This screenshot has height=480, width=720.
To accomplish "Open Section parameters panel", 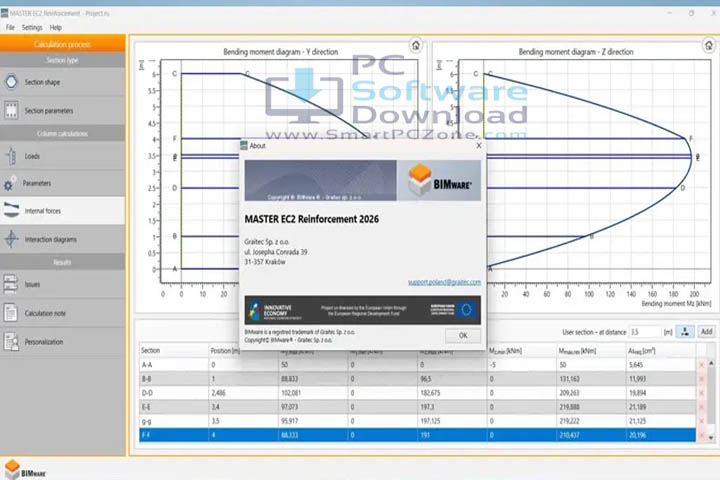I will tap(62, 111).
